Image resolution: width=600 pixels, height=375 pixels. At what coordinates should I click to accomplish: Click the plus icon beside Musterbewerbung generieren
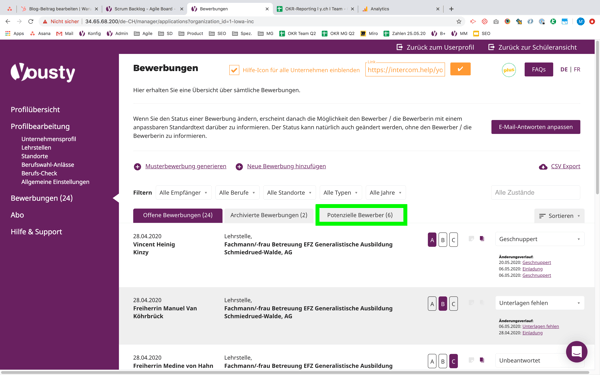tap(137, 166)
